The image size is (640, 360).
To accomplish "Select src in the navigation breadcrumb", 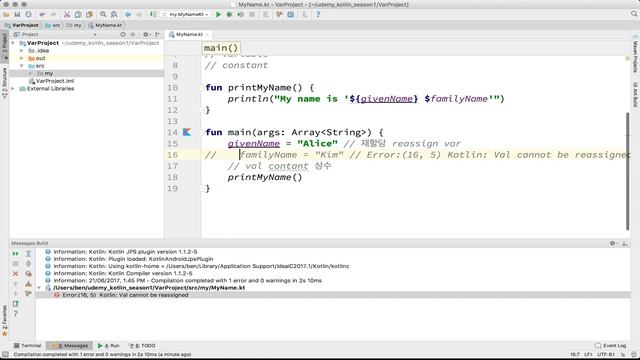I will pyautogui.click(x=53, y=25).
